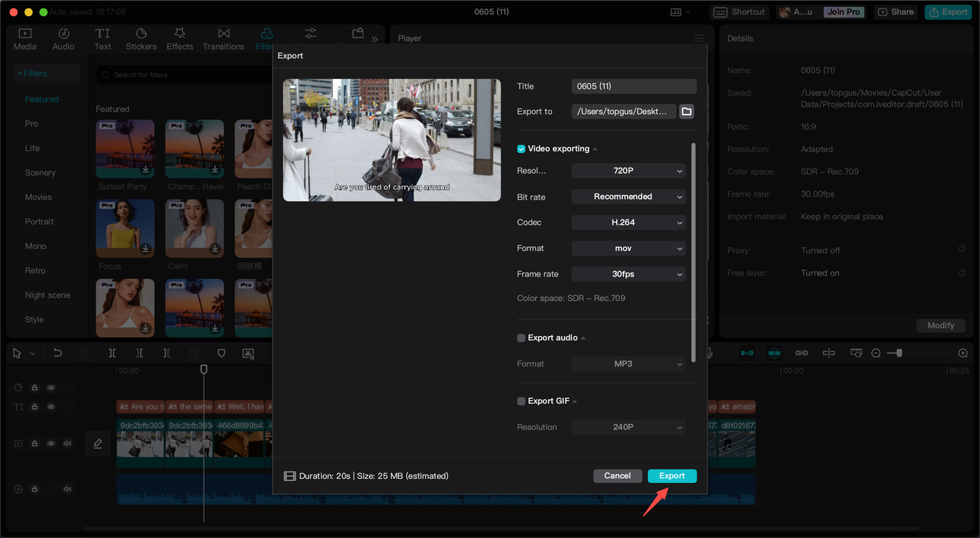Click the timeline zoom slider handle

[899, 353]
